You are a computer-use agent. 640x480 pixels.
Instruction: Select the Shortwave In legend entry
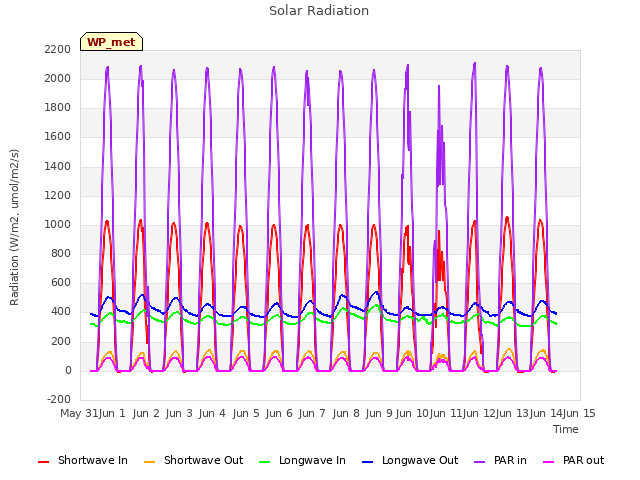click(x=83, y=460)
